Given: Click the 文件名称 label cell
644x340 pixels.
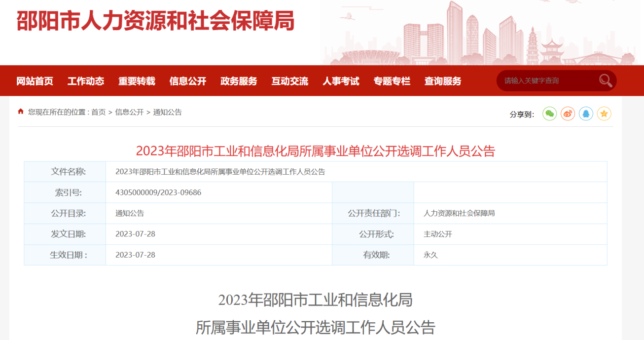Looking at the screenshot, I should point(65,172).
